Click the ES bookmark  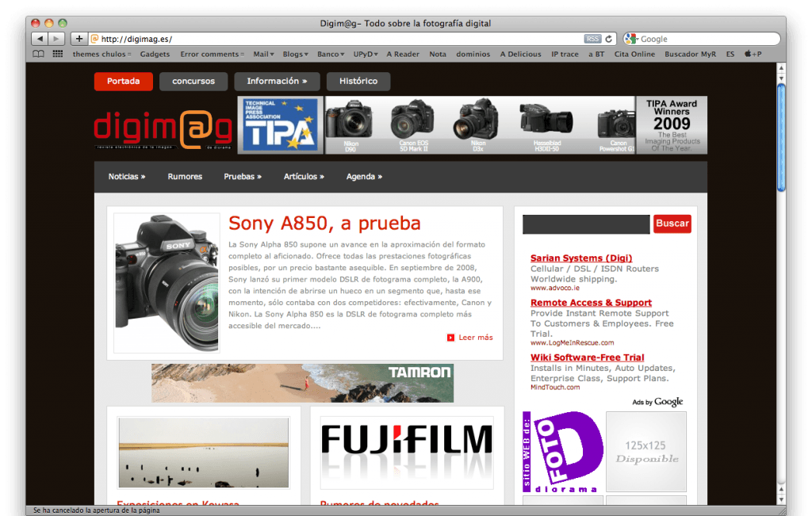point(730,54)
